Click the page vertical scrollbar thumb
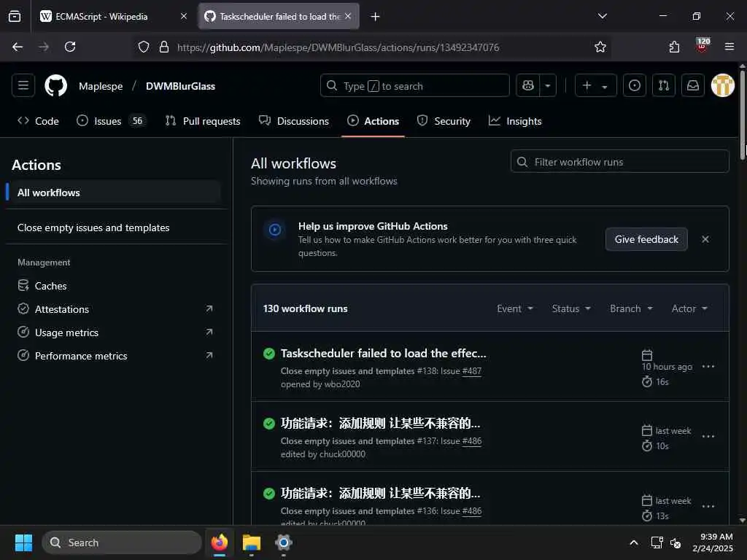Viewport: 747px width, 560px height. point(742,114)
